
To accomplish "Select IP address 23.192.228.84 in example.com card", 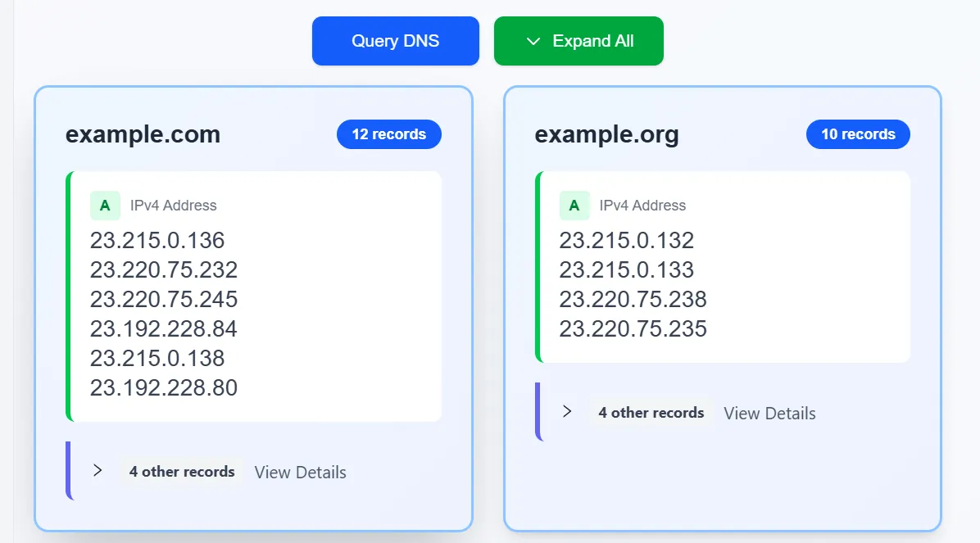I will 163,328.
